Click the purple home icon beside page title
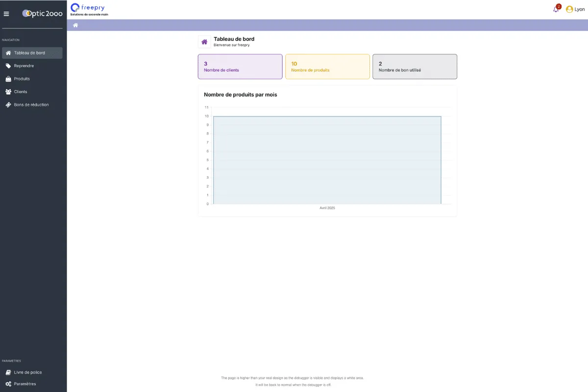Image resolution: width=588 pixels, height=392 pixels. 204,42
